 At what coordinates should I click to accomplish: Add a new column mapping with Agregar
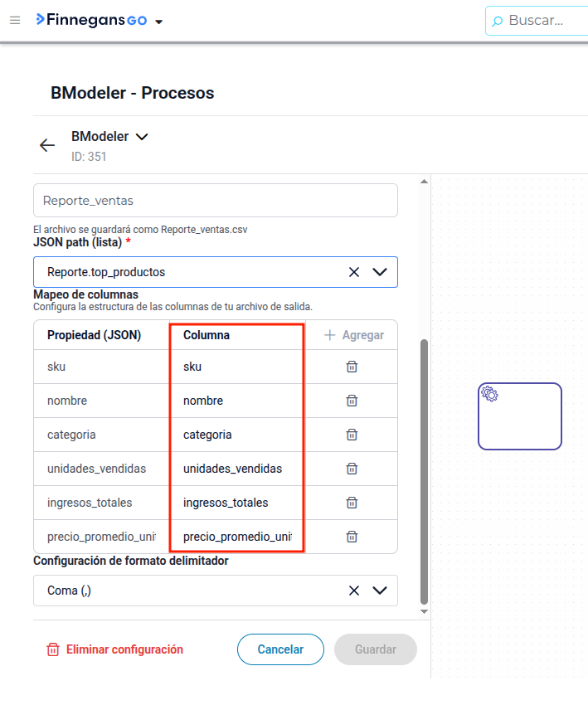(x=354, y=335)
